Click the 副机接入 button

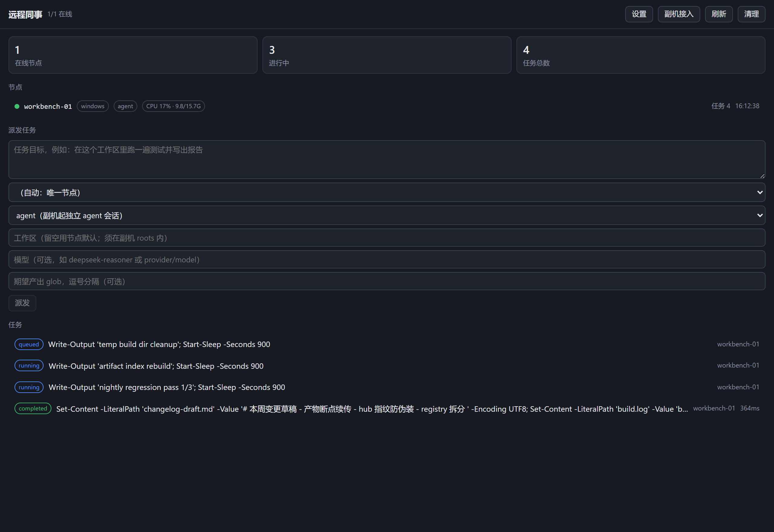pos(679,14)
